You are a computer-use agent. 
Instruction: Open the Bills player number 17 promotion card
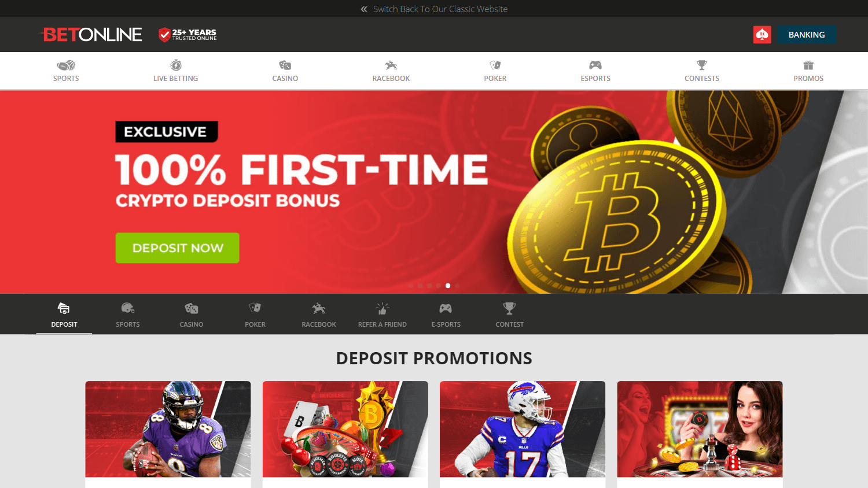pyautogui.click(x=523, y=429)
